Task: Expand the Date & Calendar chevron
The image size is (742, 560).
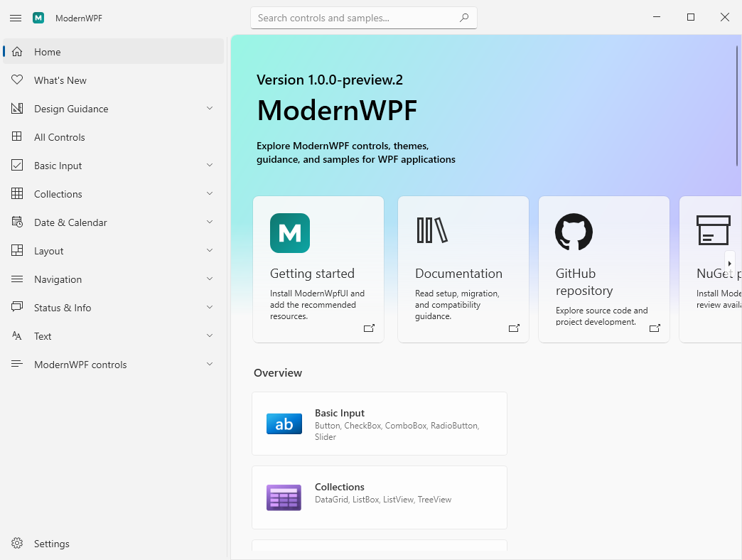Action: tap(210, 222)
